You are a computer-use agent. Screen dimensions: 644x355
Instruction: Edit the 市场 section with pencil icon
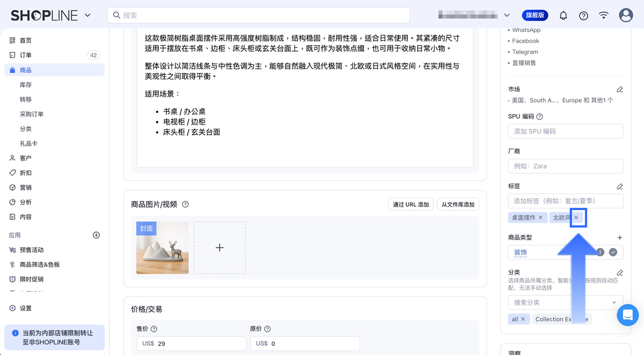pyautogui.click(x=620, y=90)
